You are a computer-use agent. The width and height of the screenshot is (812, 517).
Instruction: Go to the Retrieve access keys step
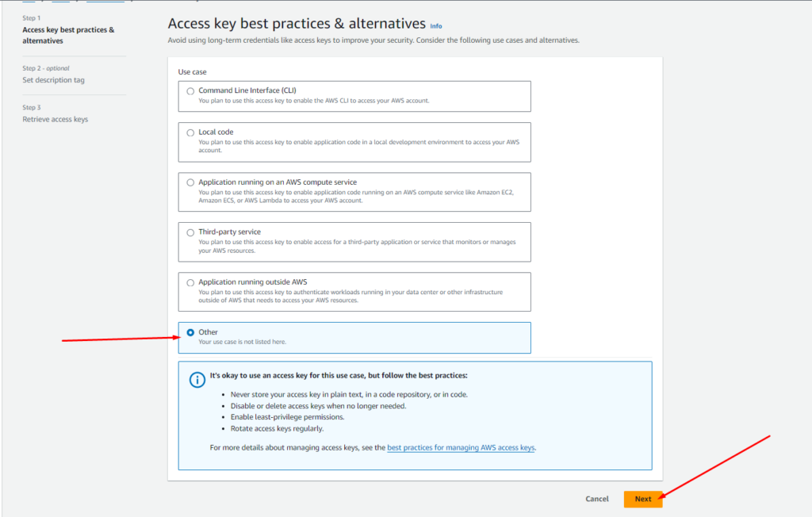56,119
